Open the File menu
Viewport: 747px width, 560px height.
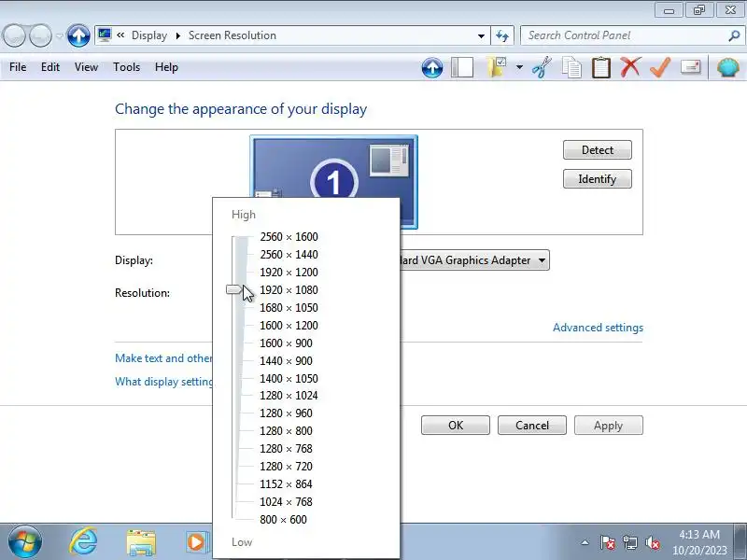[x=18, y=67]
